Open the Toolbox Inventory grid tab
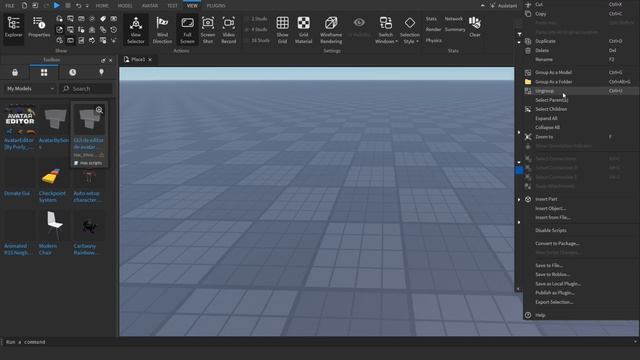 tap(44, 72)
